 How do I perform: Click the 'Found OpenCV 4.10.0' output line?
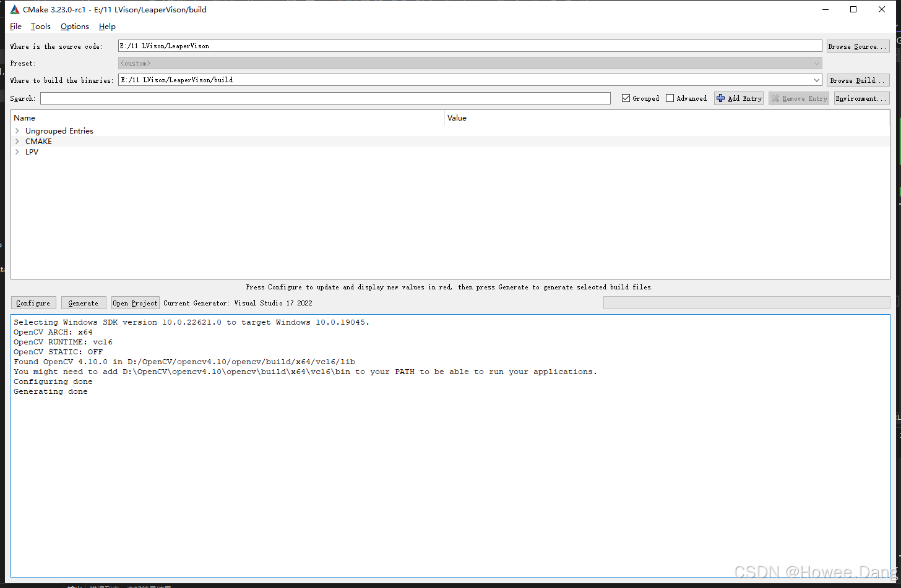tap(184, 362)
